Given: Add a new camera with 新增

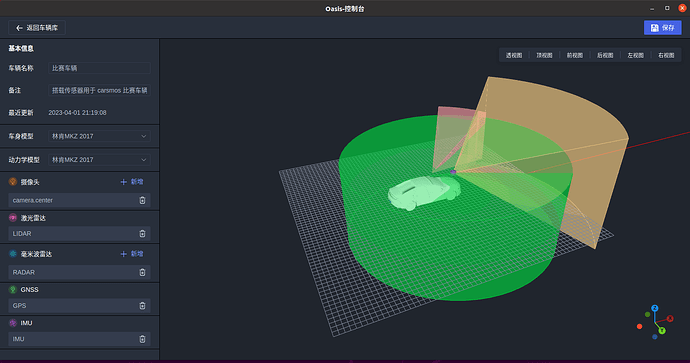Looking at the screenshot, I should click(x=132, y=182).
